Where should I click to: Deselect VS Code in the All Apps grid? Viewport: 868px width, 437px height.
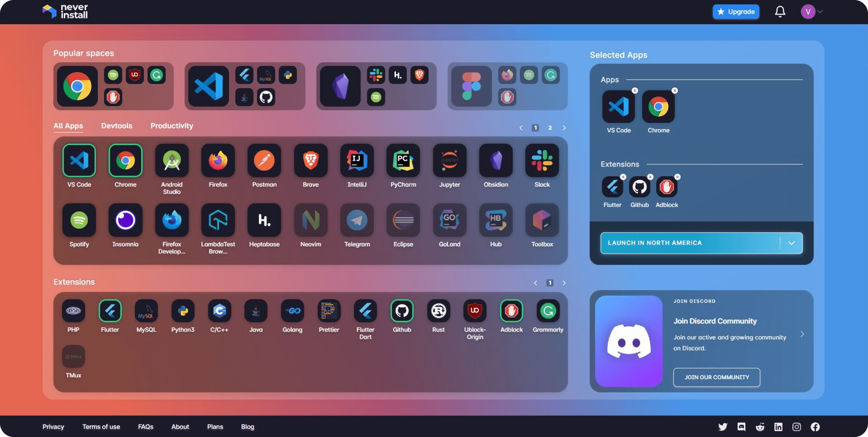point(79,160)
